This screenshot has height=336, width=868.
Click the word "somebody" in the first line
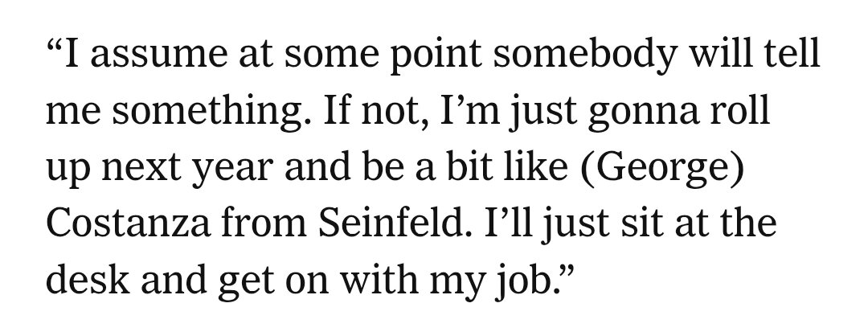[x=584, y=55]
